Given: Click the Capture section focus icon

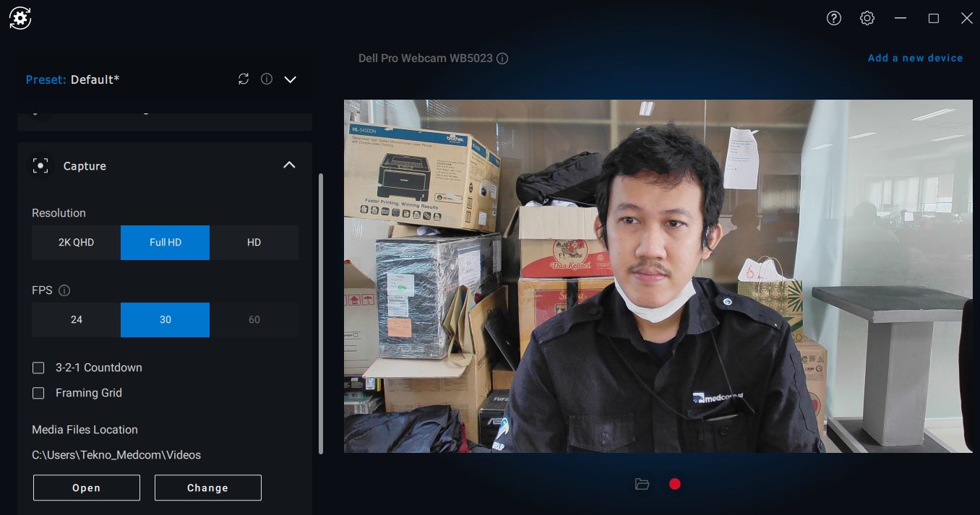Looking at the screenshot, I should tap(41, 166).
